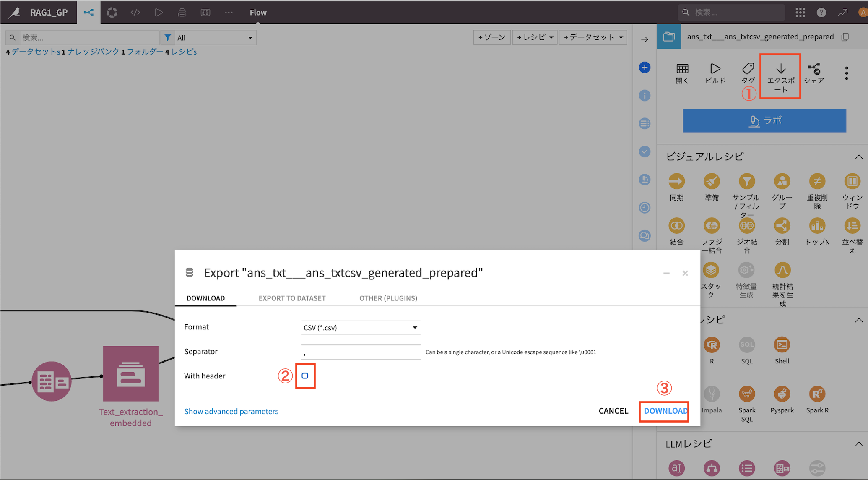Select the 結合 join recipe icon
The height and width of the screenshot is (480, 868).
coord(676,226)
